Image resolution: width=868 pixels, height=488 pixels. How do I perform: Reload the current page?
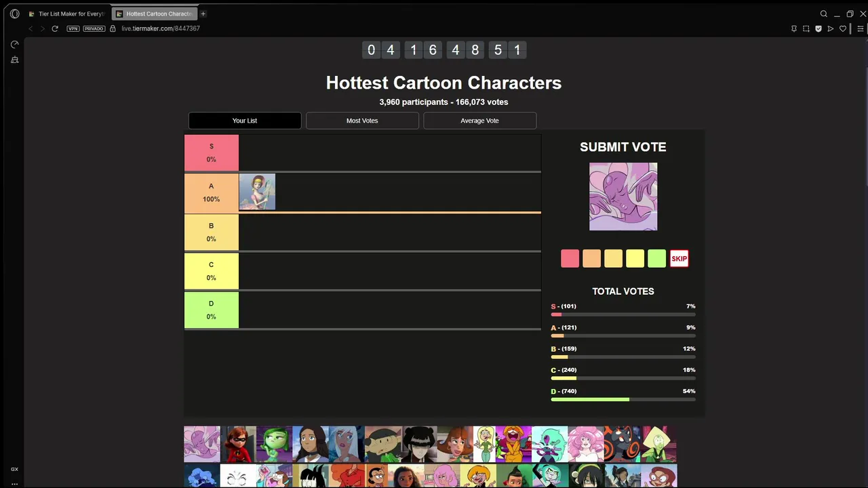[55, 28]
